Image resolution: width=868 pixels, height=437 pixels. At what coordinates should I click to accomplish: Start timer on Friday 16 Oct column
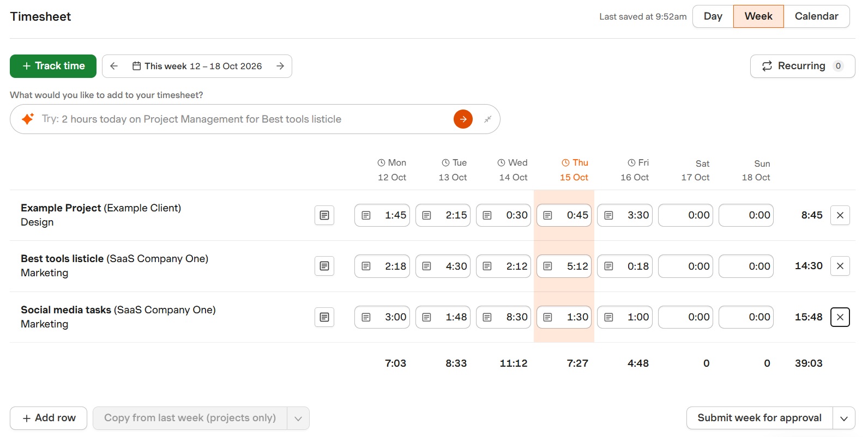point(631,162)
